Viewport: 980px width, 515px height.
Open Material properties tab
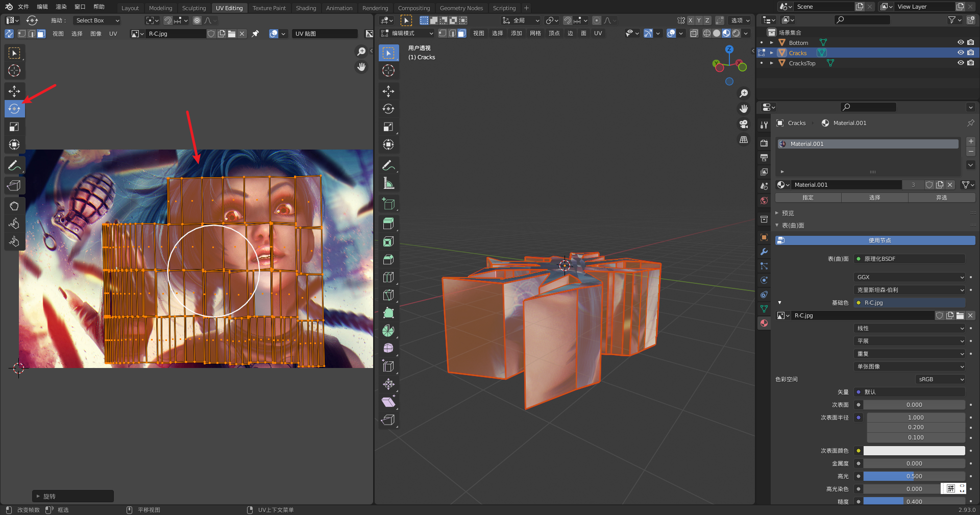click(x=764, y=323)
